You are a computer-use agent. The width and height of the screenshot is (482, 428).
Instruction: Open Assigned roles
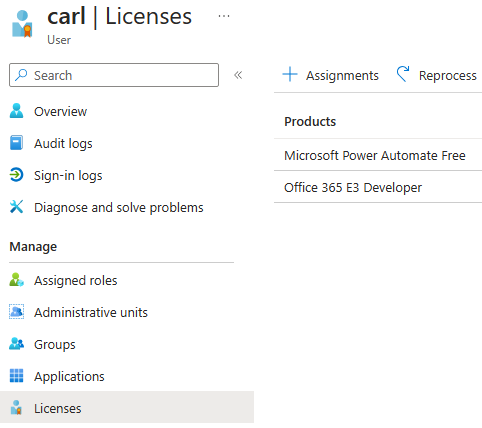(76, 281)
